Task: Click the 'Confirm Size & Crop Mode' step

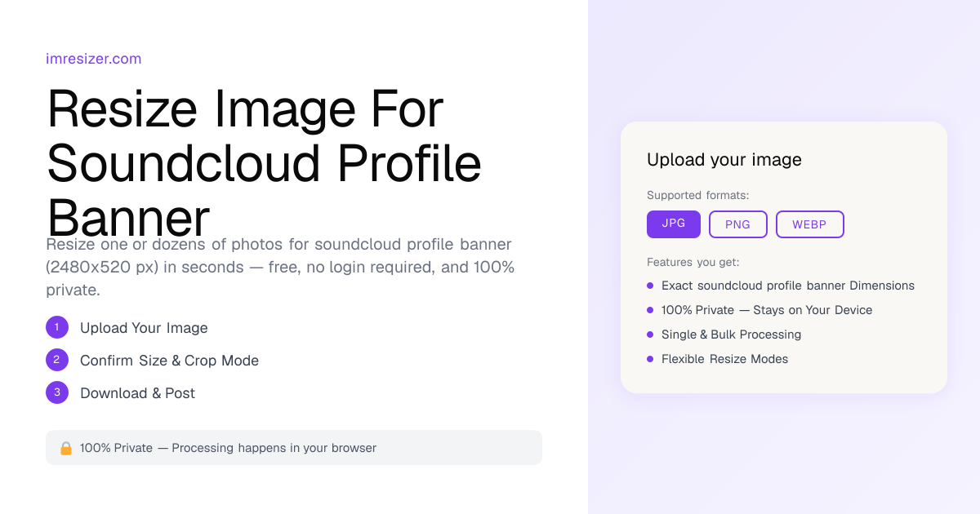Action: (169, 361)
